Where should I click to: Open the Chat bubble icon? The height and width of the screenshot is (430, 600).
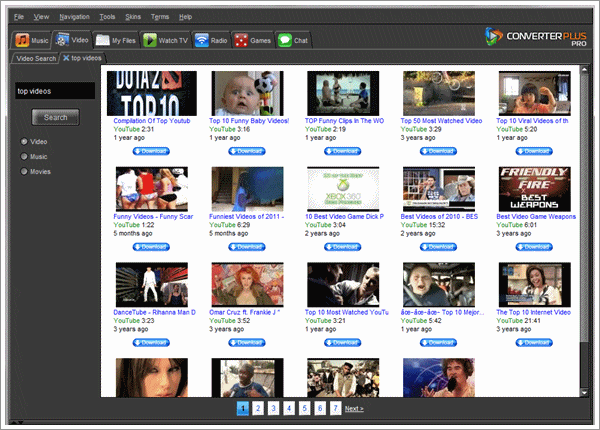(285, 40)
